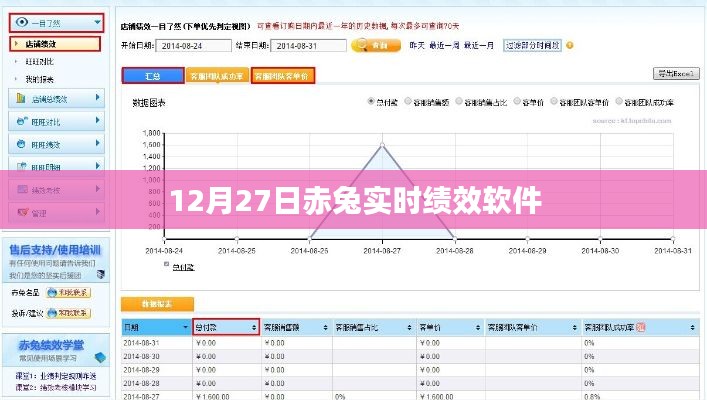Click the 导出Excel button
This screenshot has height=400, width=707.
tap(676, 74)
